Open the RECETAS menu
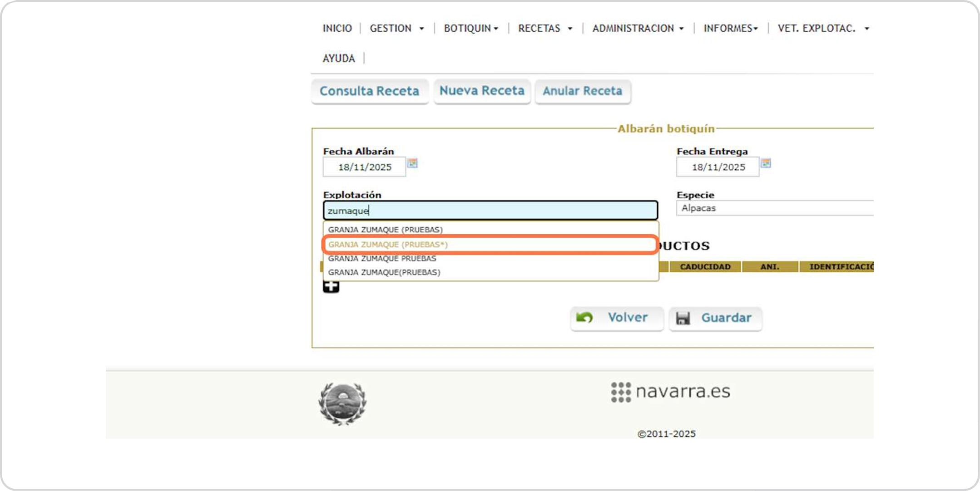The height and width of the screenshot is (491, 980). [544, 28]
